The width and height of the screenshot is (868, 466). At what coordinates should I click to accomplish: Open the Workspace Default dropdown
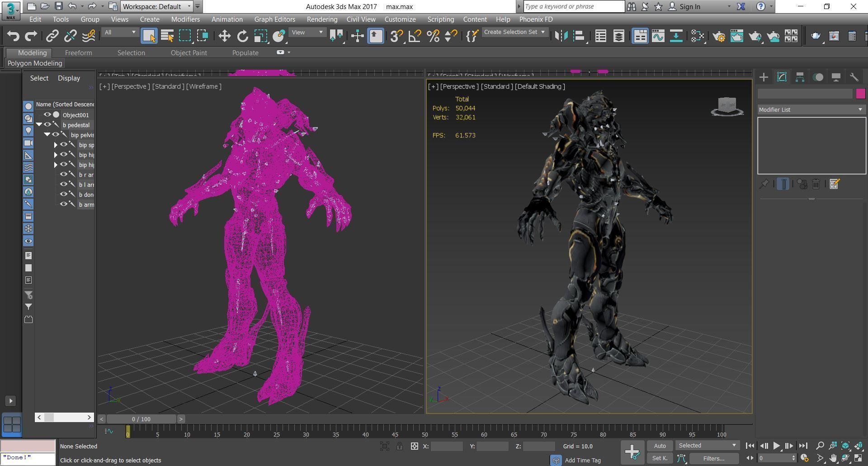click(157, 6)
